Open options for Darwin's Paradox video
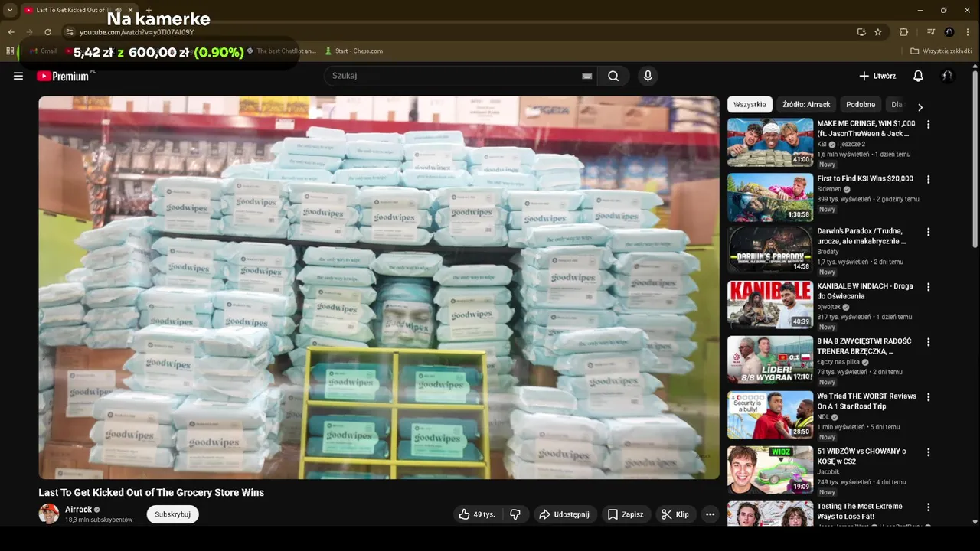The image size is (980, 551). [929, 232]
